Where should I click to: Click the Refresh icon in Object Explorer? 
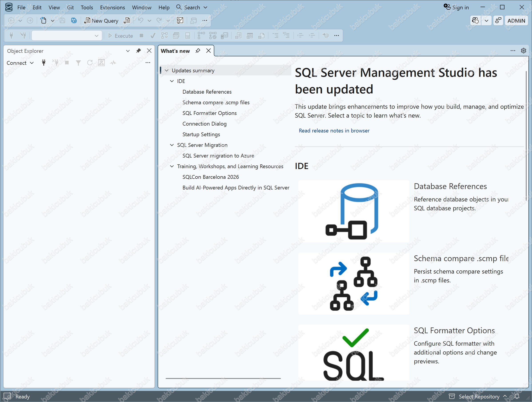click(90, 63)
